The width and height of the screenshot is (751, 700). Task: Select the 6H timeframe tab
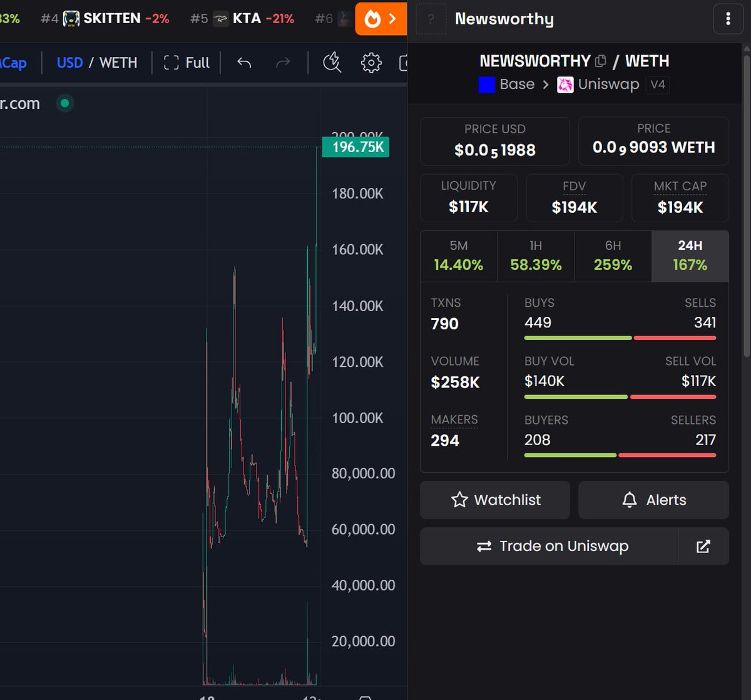pos(613,256)
